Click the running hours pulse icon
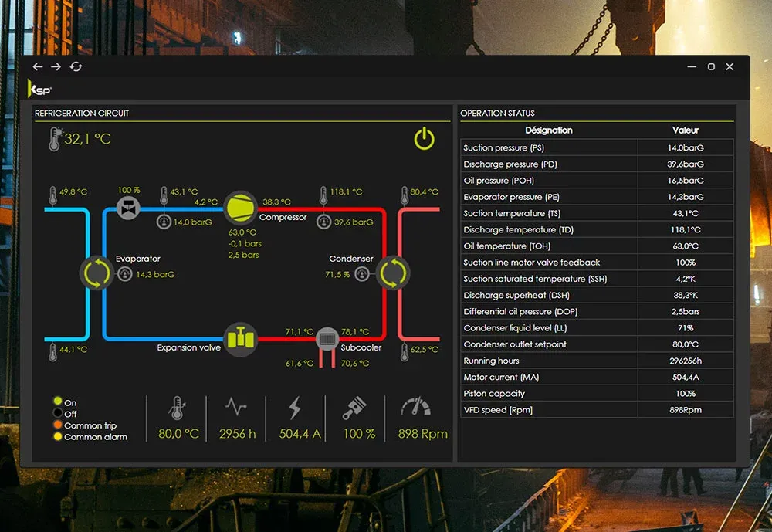Image resolution: width=772 pixels, height=532 pixels. [x=236, y=408]
